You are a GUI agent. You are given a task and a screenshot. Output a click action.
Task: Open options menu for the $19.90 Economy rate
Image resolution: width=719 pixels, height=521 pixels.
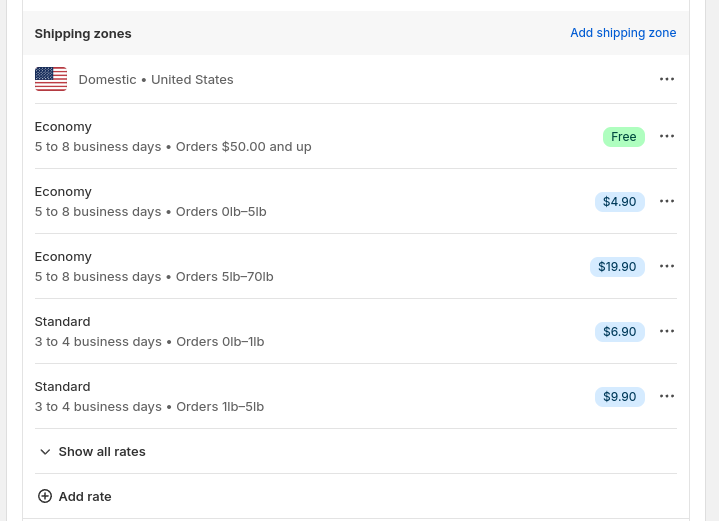[667, 266]
